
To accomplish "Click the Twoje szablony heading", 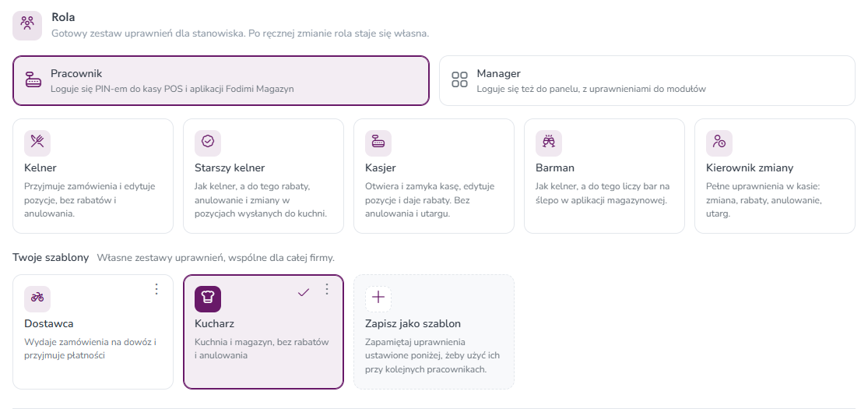I will pos(51,258).
